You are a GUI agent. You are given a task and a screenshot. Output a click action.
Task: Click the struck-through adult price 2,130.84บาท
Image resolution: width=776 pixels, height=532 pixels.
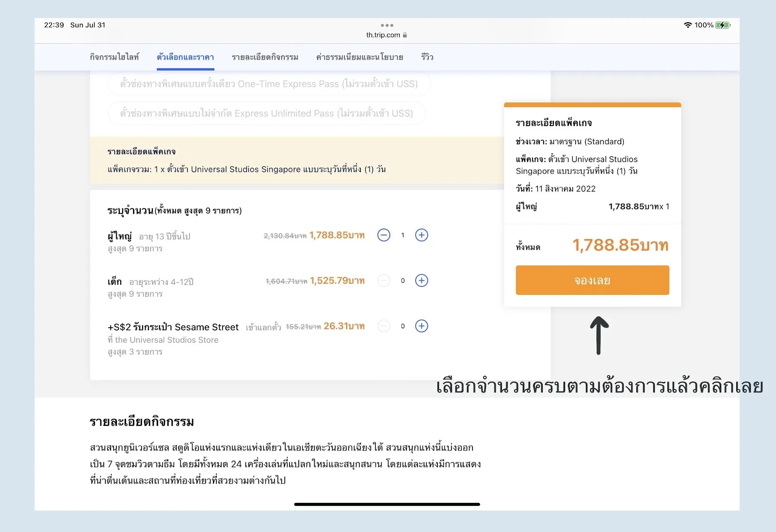(285, 236)
